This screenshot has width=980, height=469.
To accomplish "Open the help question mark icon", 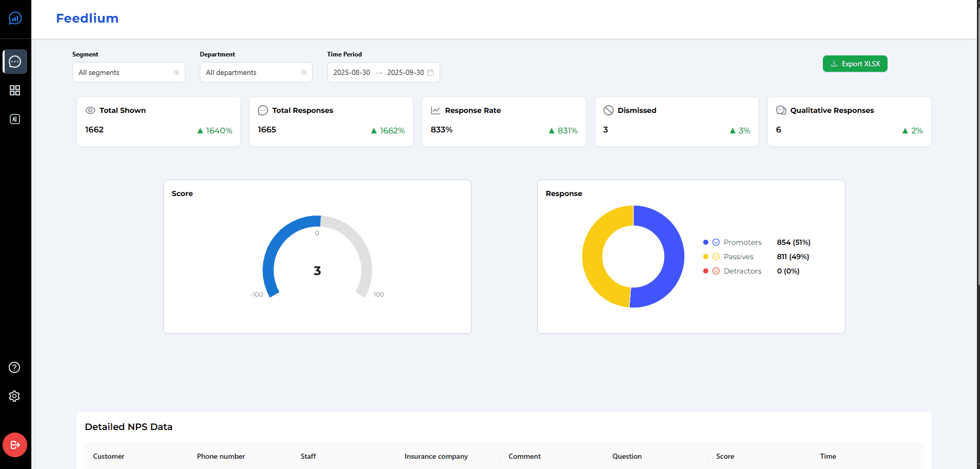I will 15,367.
